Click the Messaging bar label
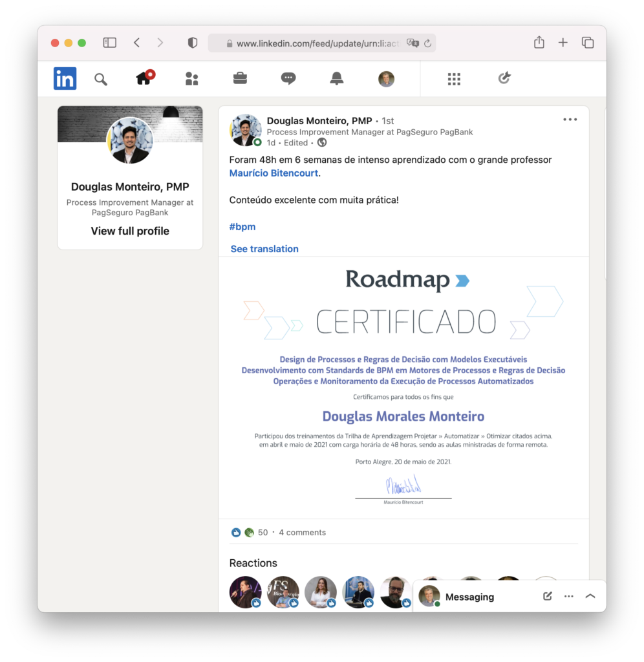Image resolution: width=644 pixels, height=662 pixels. coord(469,597)
